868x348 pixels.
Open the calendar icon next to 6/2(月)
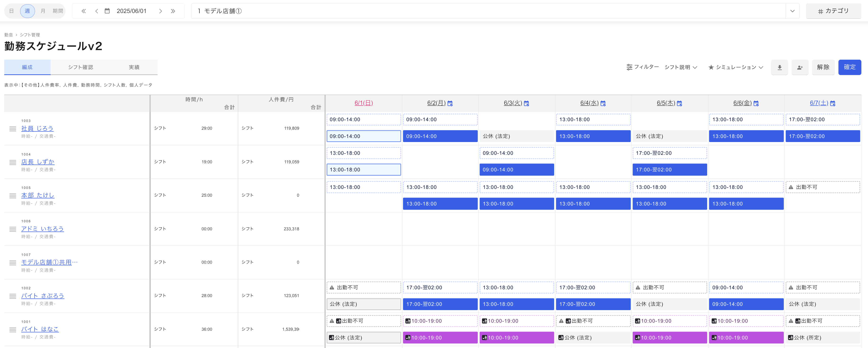tap(450, 103)
